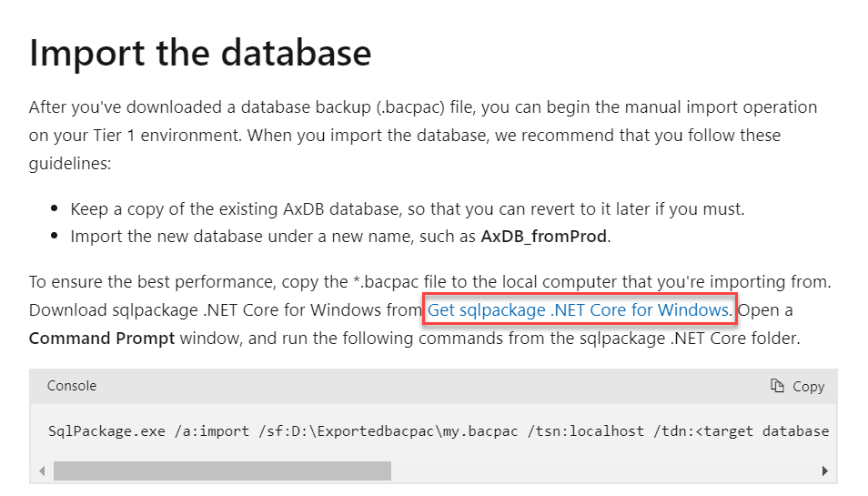This screenshot has width=868, height=496.
Task: Click the left scroll arrow of code block
Action: [42, 471]
